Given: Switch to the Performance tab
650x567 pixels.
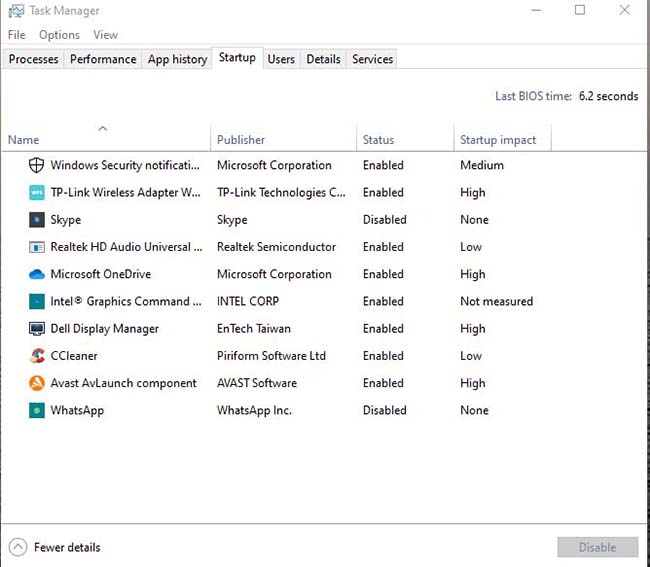Looking at the screenshot, I should pyautogui.click(x=103, y=59).
